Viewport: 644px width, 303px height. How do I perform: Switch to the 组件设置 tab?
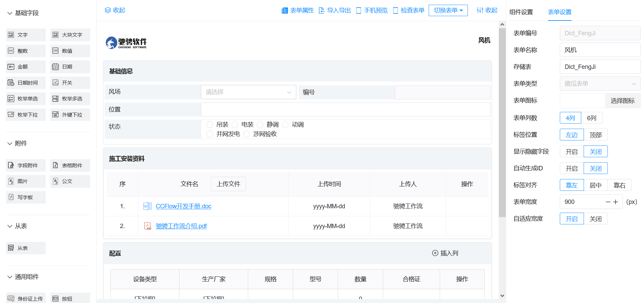(521, 12)
